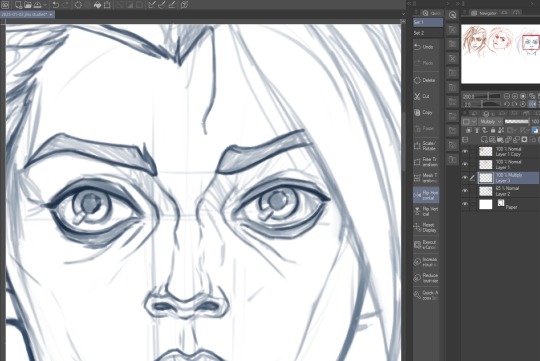
Task: Click Rotate right icon in Navigator
Action: coord(515,104)
